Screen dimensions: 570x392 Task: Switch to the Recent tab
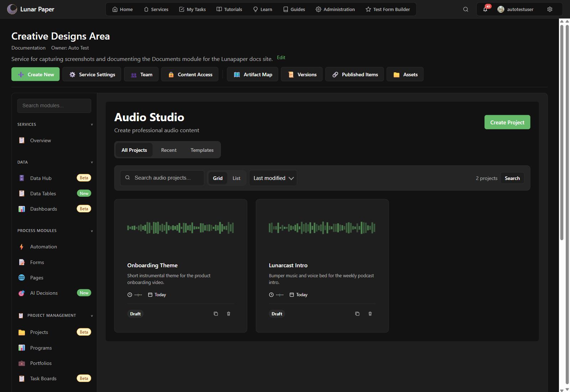169,150
